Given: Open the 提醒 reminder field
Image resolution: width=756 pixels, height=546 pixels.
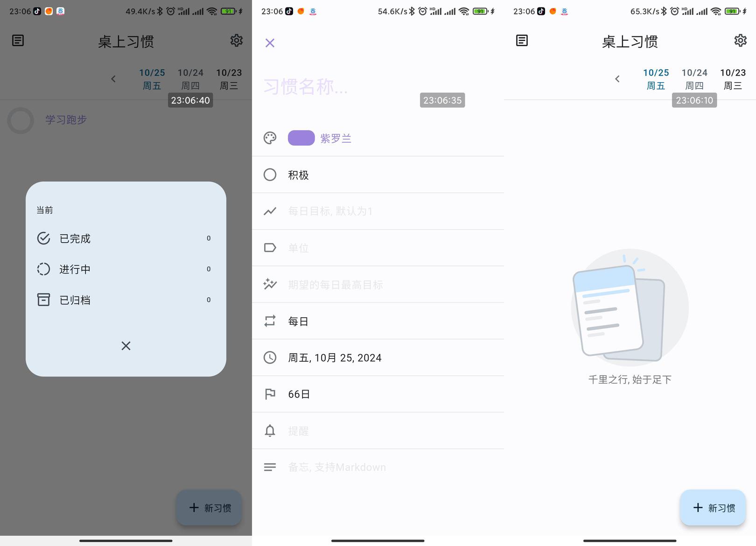Looking at the screenshot, I should point(378,431).
